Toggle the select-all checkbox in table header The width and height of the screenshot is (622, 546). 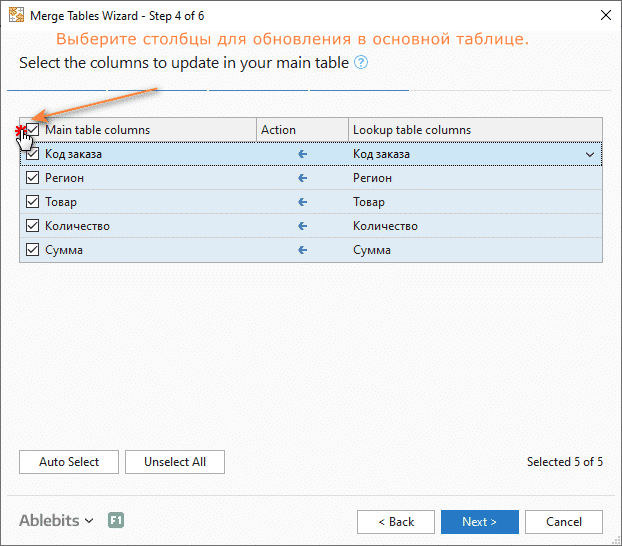(x=33, y=130)
